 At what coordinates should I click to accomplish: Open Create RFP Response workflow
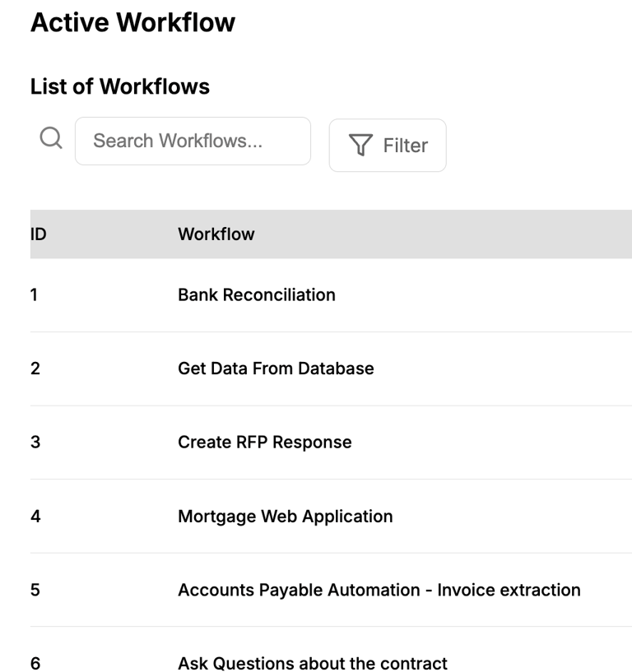click(x=264, y=442)
